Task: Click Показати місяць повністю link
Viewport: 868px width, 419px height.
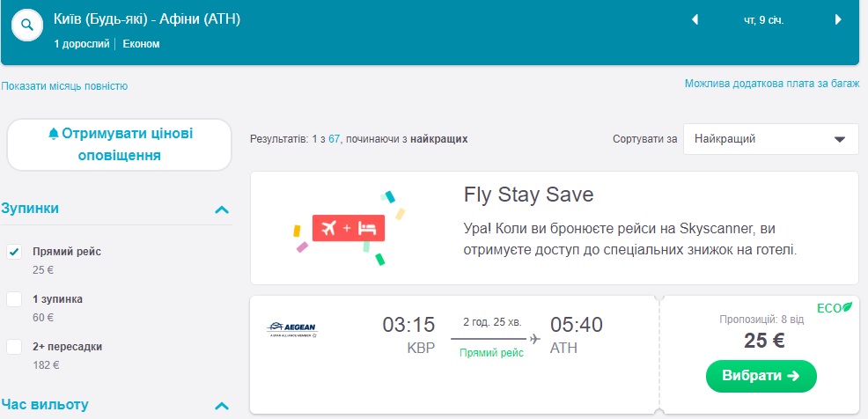Action: 65,86
